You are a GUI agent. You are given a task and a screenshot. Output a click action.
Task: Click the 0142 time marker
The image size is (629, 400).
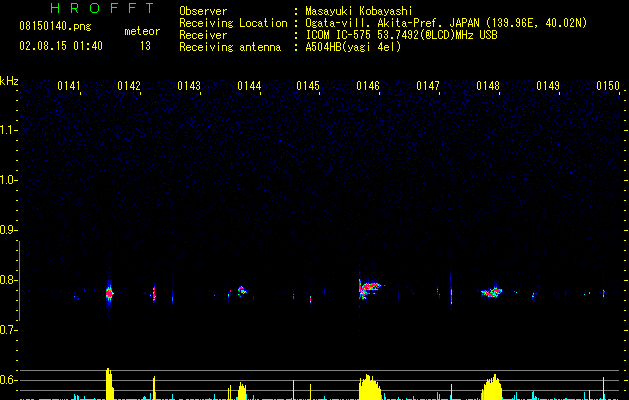129,86
